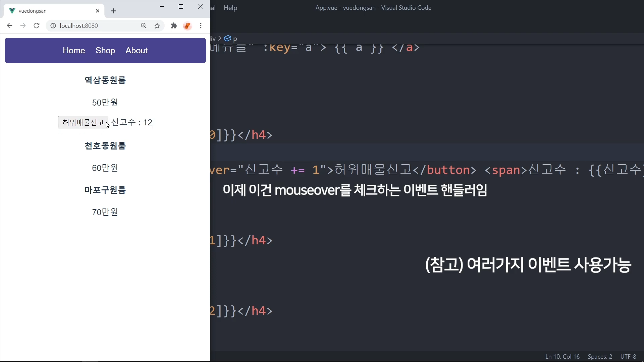This screenshot has height=362, width=644.
Task: Open the About nav link
Action: click(137, 51)
